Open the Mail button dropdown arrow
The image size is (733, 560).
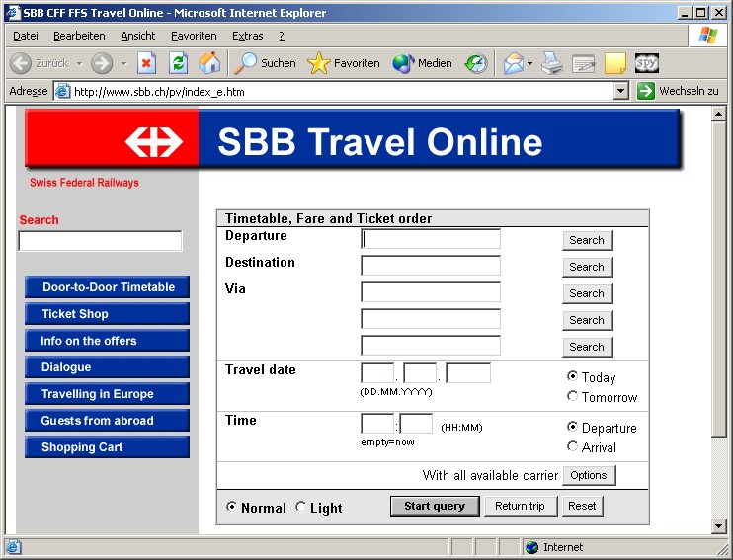(x=530, y=63)
